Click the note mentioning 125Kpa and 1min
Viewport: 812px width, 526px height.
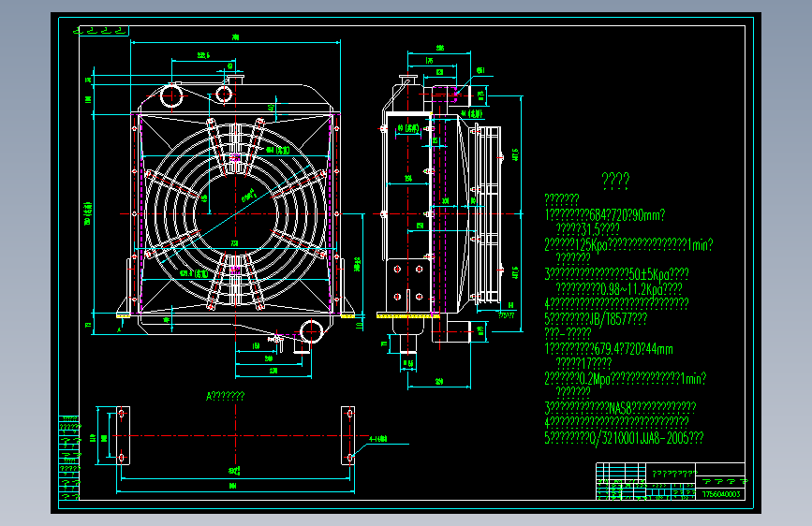pyautogui.click(x=628, y=244)
